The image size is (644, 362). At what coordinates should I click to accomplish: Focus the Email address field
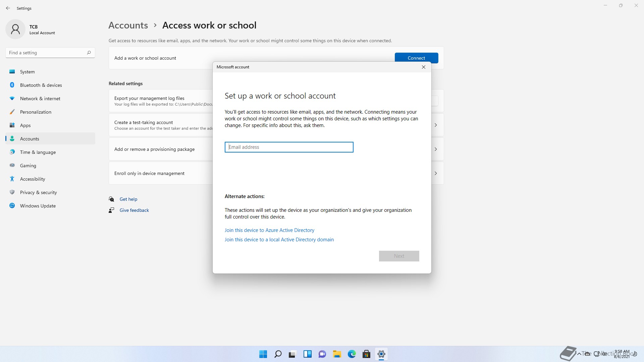pyautogui.click(x=289, y=147)
